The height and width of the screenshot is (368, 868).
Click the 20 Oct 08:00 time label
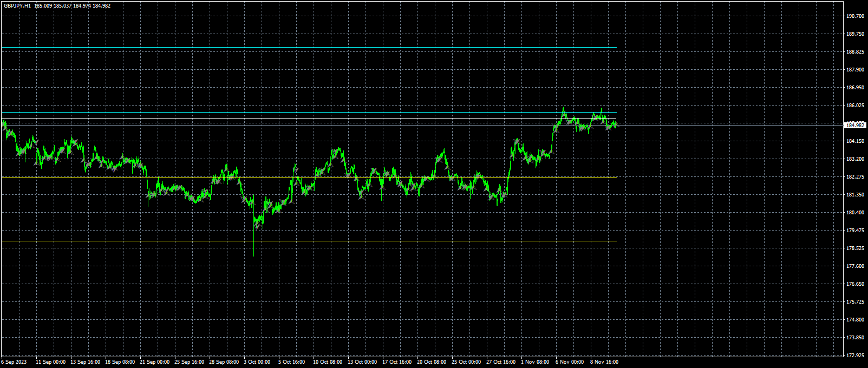pos(432,362)
